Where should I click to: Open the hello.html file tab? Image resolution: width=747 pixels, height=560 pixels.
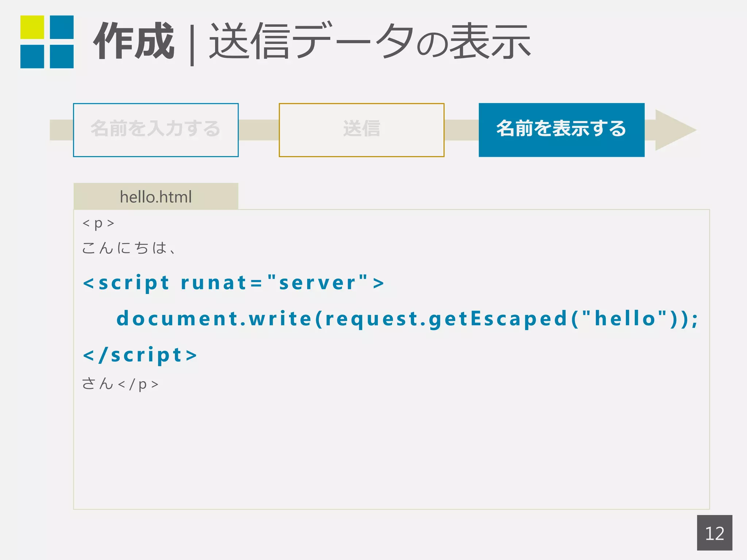156,197
